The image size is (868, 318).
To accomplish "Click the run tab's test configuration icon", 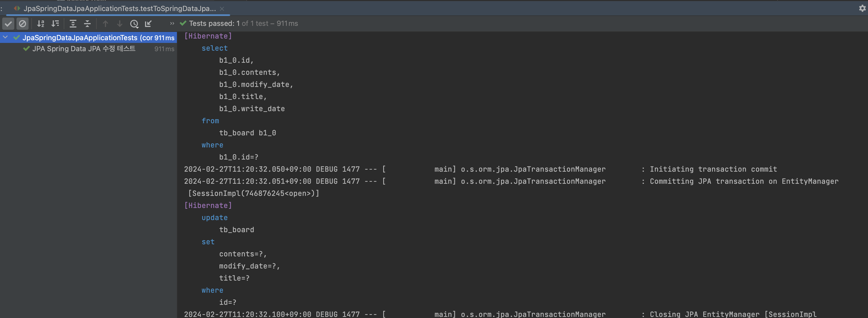I will coord(17,8).
